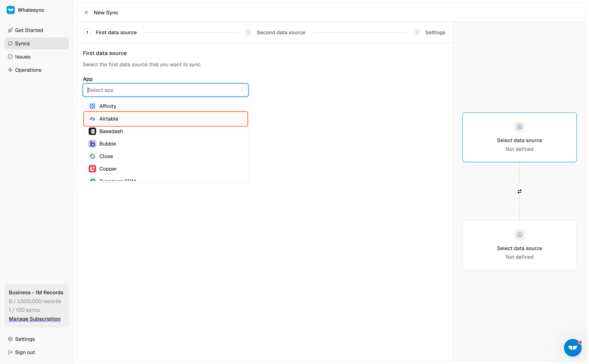Click the Whalesync logo icon
The width and height of the screenshot is (589, 364).
pyautogui.click(x=11, y=10)
